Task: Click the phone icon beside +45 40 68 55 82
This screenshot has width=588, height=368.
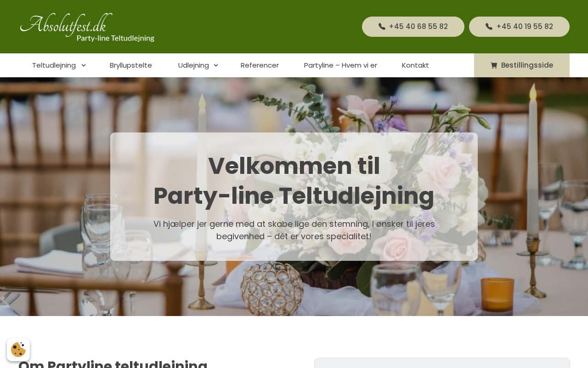Action: pyautogui.click(x=382, y=27)
